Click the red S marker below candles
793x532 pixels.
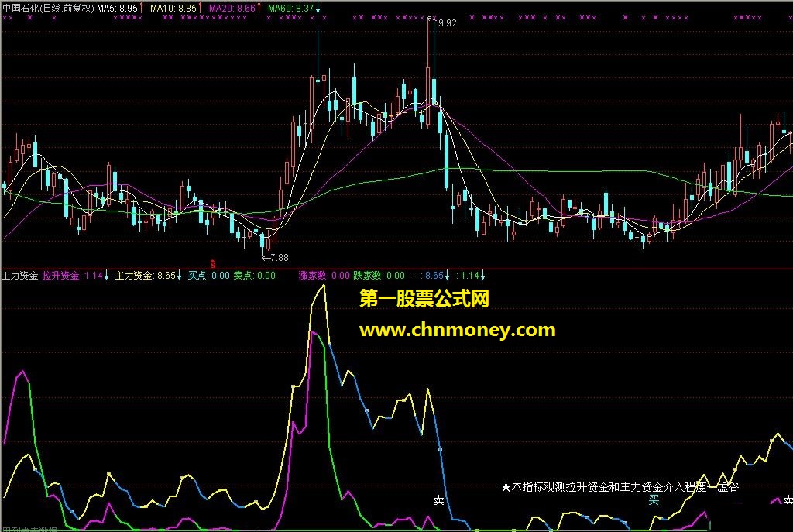point(213,264)
